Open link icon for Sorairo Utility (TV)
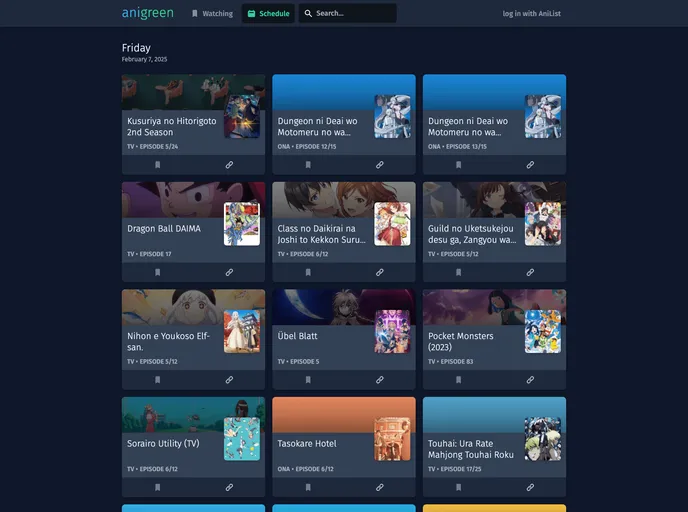The width and height of the screenshot is (688, 512). (229, 487)
